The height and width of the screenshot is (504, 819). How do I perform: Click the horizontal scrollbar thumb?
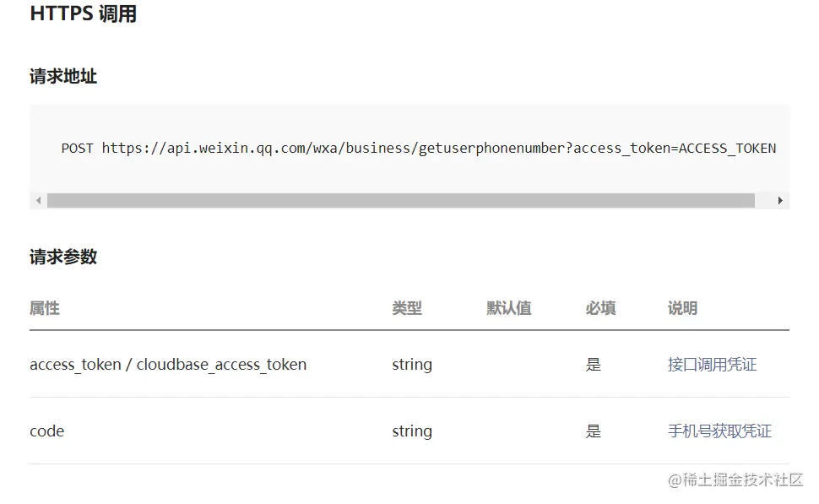(x=400, y=201)
